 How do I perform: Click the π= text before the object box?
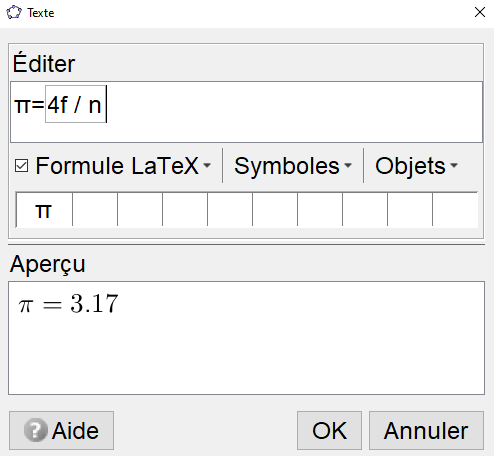click(29, 105)
